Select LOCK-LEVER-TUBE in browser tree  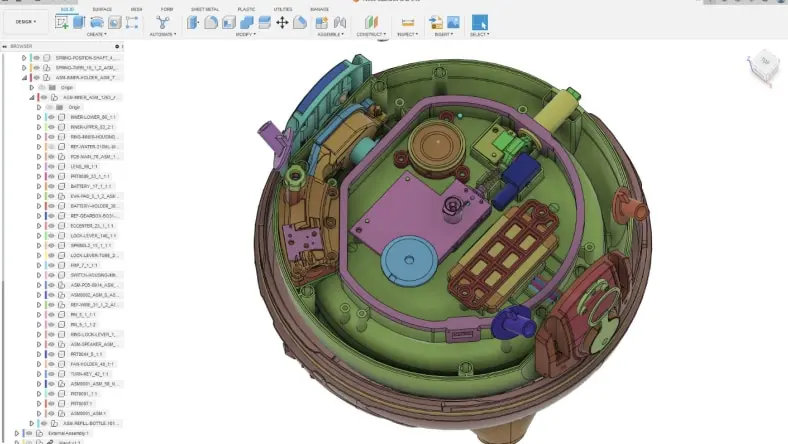coord(93,255)
